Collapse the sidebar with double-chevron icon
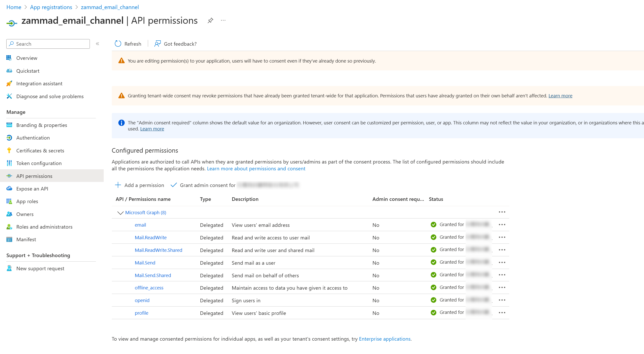 click(98, 44)
